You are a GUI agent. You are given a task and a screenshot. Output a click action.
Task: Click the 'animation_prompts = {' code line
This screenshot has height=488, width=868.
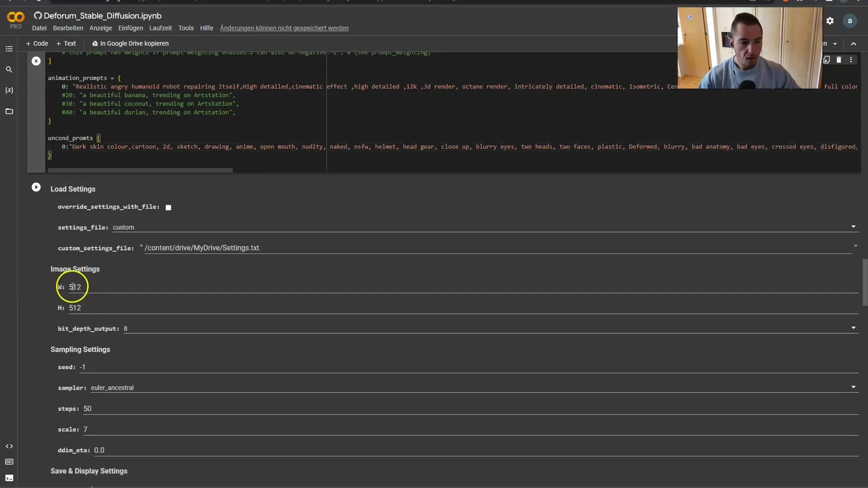click(x=85, y=78)
